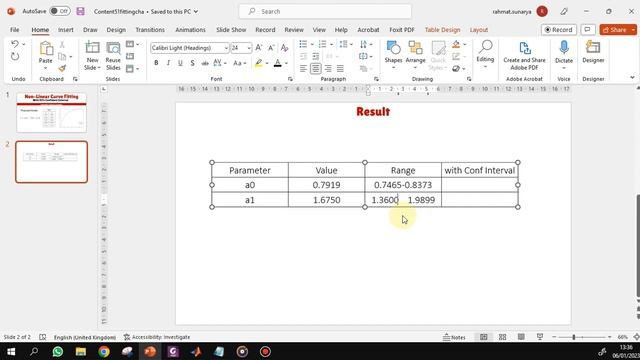
Task: Open File Explorer from the taskbar
Action: point(81,351)
